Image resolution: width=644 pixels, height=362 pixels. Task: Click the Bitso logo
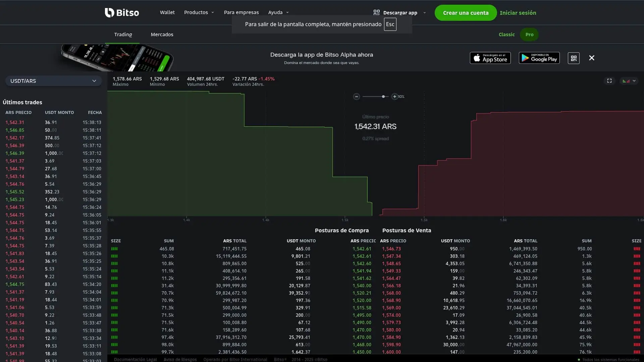click(x=122, y=12)
